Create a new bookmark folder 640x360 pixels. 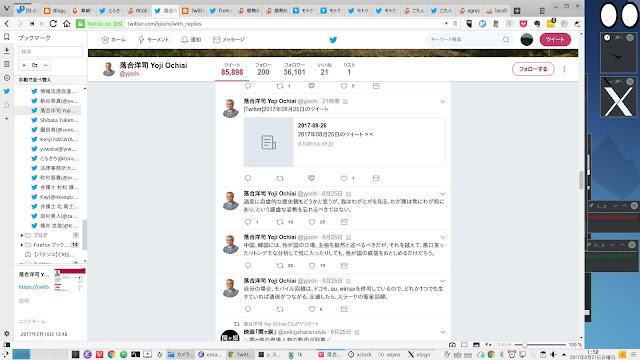click(x=35, y=65)
